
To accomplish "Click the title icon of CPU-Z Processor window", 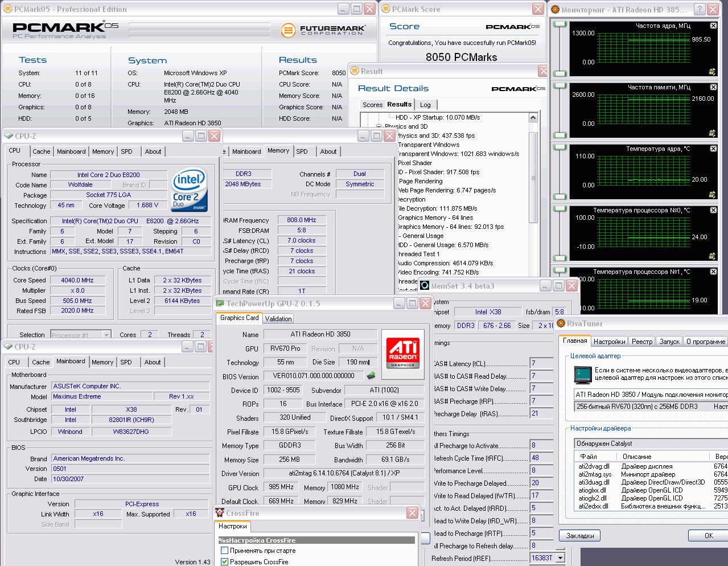I will tap(9, 136).
